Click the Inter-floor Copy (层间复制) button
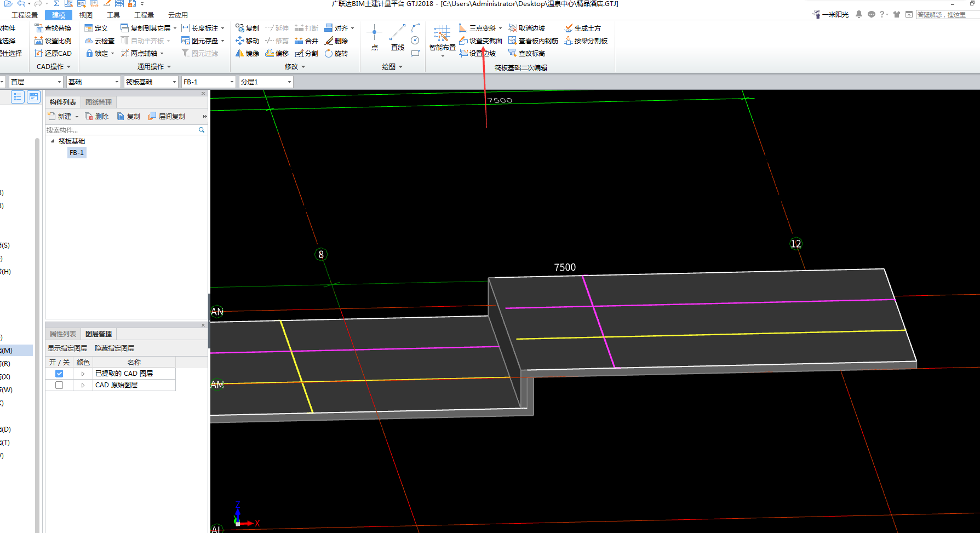The image size is (980, 533). tap(167, 116)
